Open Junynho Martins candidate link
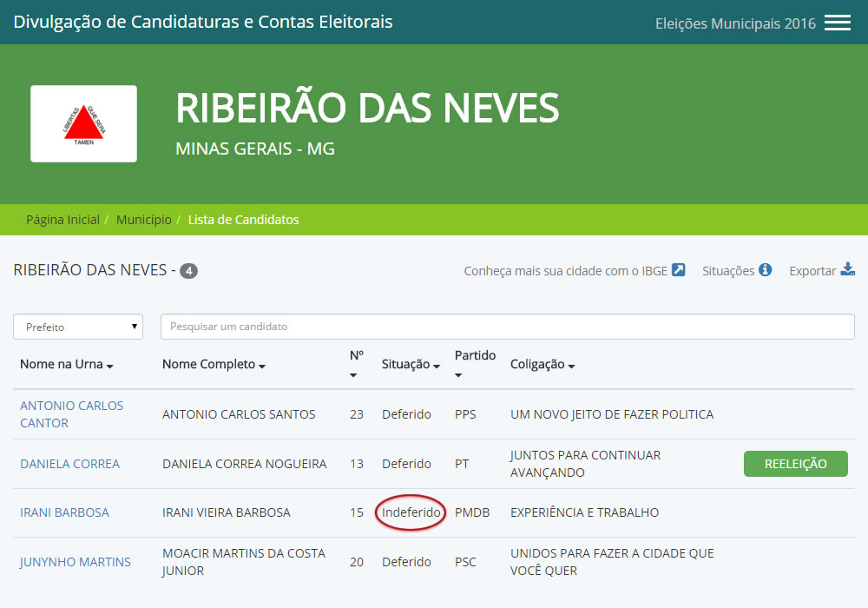Image resolution: width=868 pixels, height=608 pixels. click(x=76, y=562)
